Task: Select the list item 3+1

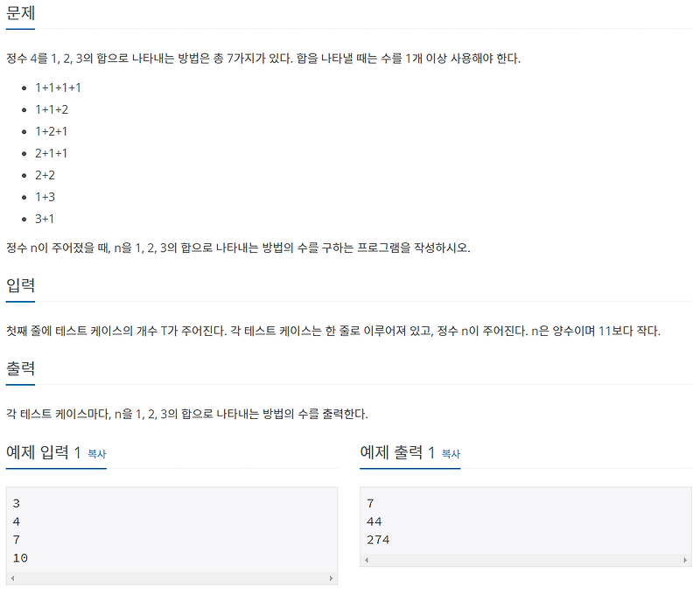Action: pyautogui.click(x=45, y=220)
